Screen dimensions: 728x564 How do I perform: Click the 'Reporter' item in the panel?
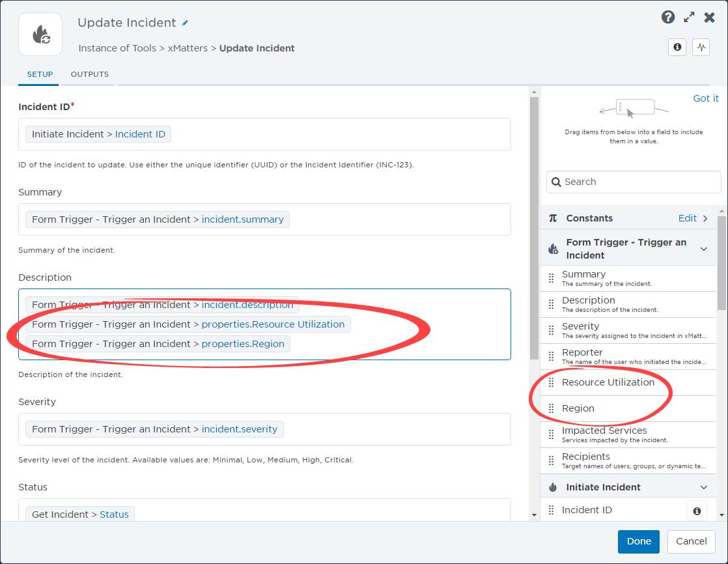(628, 356)
